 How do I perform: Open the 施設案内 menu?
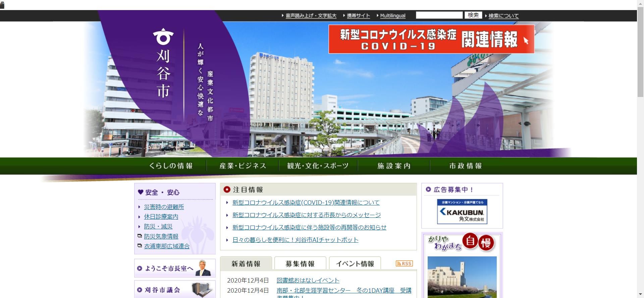tap(394, 166)
